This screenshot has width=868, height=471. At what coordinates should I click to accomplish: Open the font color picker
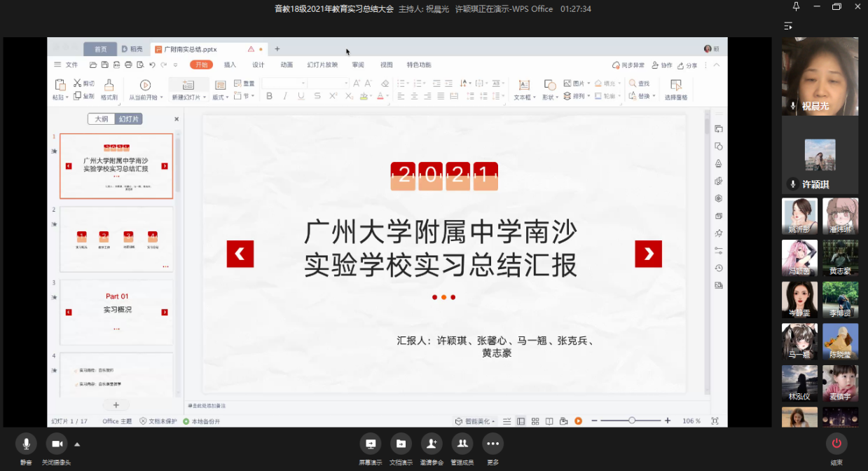(x=383, y=96)
